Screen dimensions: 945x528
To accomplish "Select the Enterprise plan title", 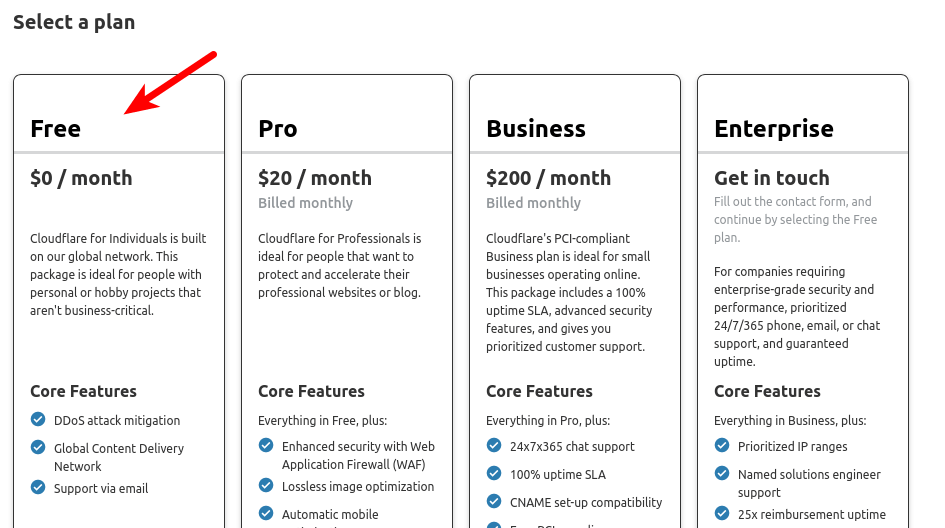I will 774,129.
